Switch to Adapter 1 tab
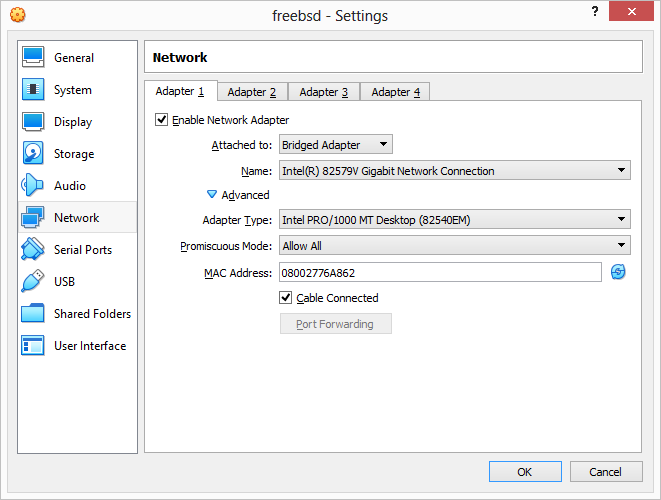Image resolution: width=661 pixels, height=500 pixels. [180, 91]
